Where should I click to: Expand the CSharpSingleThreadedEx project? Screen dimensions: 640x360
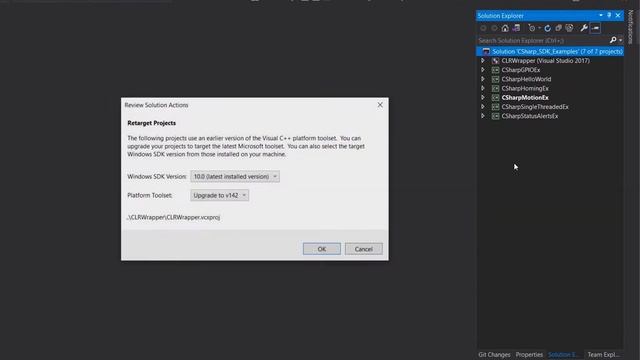(x=483, y=107)
